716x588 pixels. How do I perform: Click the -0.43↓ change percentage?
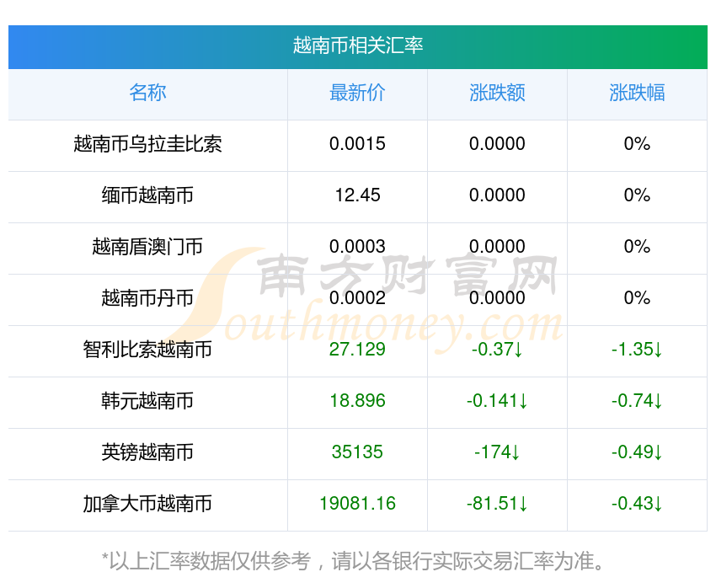click(637, 504)
